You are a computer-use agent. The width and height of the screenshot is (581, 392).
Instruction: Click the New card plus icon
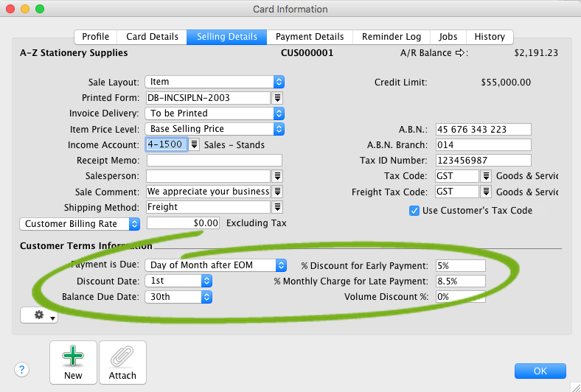73,358
